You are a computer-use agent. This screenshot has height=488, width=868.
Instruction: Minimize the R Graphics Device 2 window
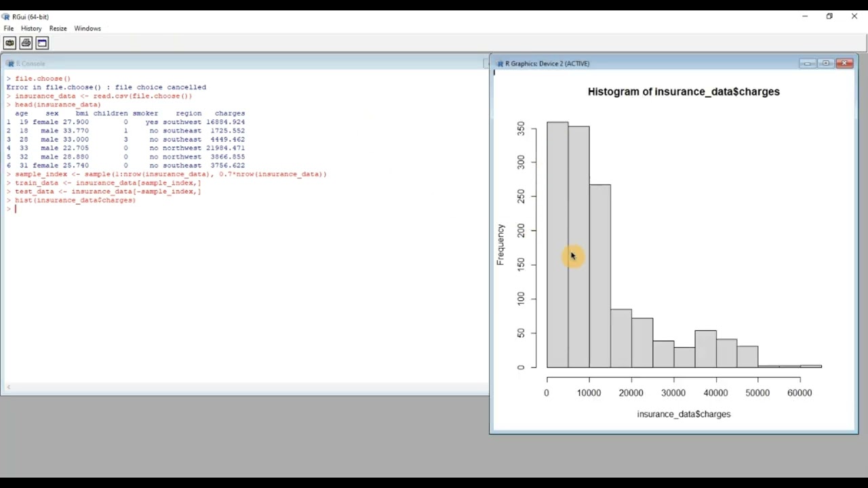pyautogui.click(x=807, y=63)
